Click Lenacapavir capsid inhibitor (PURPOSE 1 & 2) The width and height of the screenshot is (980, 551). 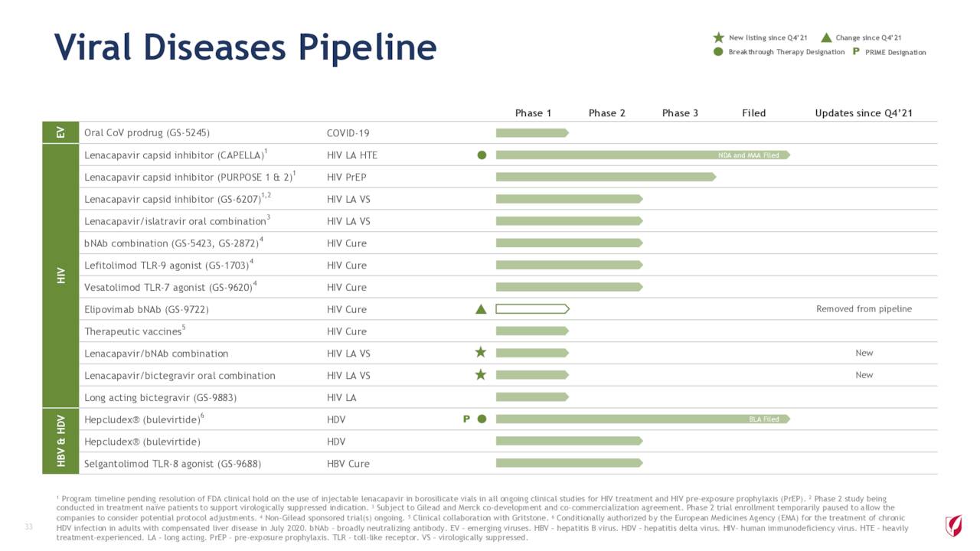point(190,177)
